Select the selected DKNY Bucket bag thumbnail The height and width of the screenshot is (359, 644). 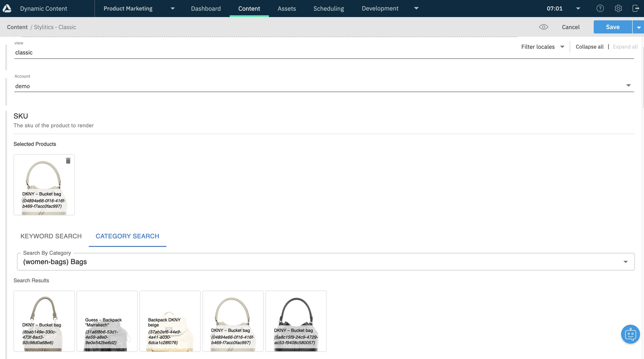click(44, 185)
